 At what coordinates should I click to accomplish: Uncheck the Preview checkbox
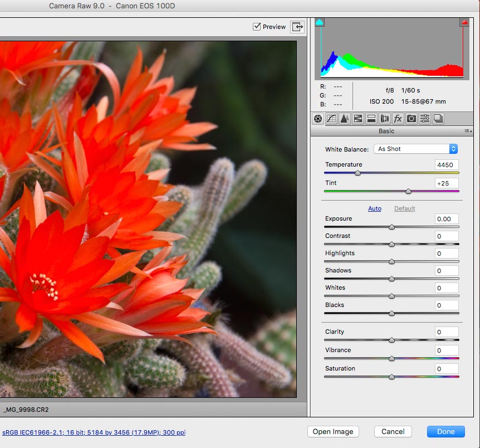tap(257, 27)
